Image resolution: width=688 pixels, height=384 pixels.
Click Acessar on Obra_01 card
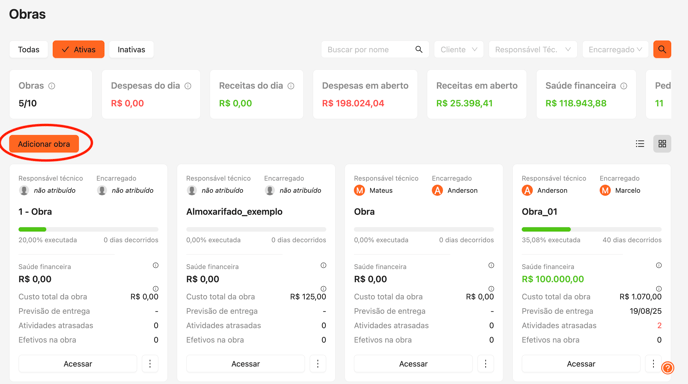tap(581, 364)
